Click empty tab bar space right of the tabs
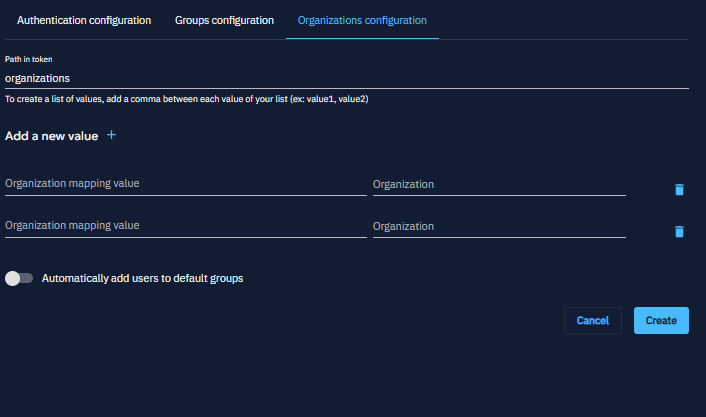Screen dimensions: 706x417 pos(570,20)
